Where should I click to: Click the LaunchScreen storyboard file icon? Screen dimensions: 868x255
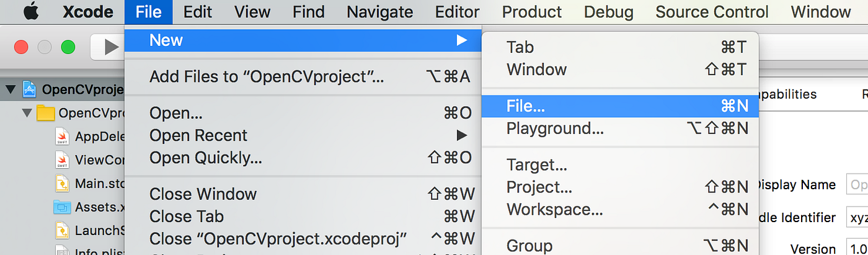tap(62, 231)
